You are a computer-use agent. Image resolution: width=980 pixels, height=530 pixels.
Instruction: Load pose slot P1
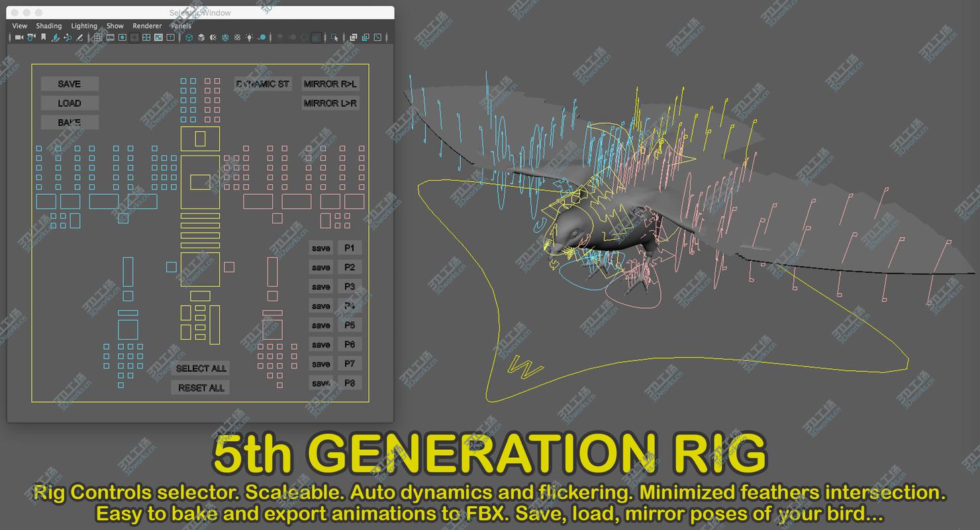(350, 248)
